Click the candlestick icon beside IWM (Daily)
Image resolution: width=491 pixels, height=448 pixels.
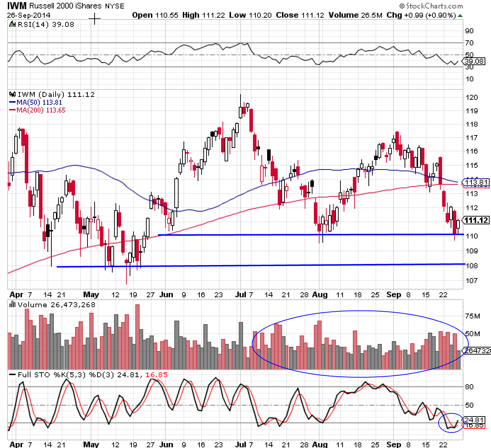pyautogui.click(x=12, y=94)
